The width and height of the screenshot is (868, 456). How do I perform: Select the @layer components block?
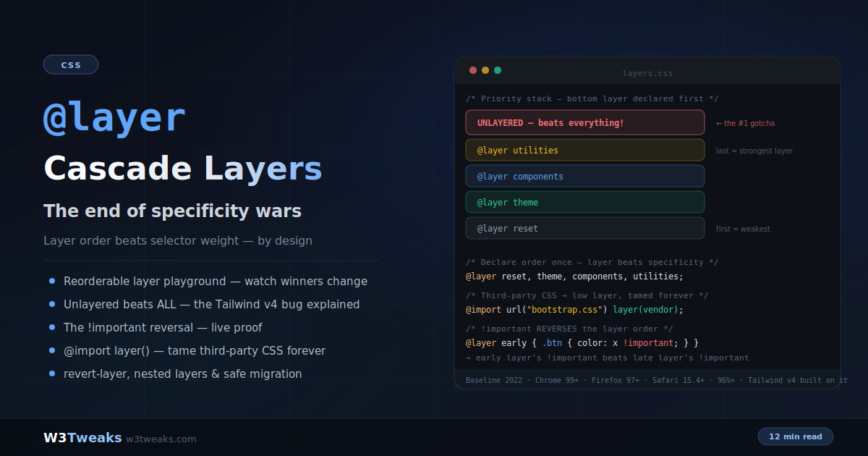tap(585, 176)
